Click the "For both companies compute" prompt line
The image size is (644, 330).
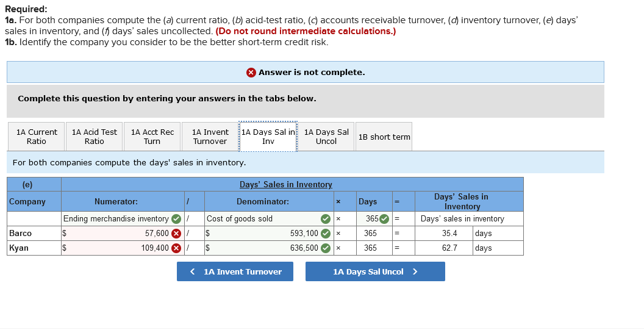click(x=129, y=163)
